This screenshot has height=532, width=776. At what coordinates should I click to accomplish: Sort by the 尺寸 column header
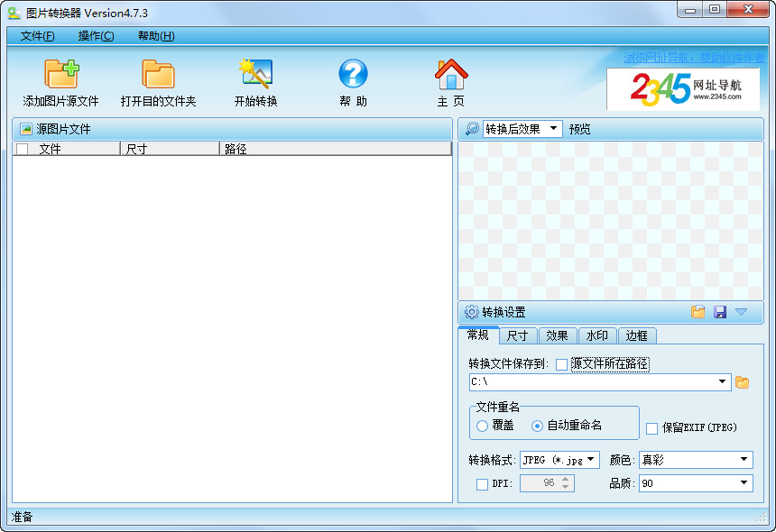(x=170, y=149)
